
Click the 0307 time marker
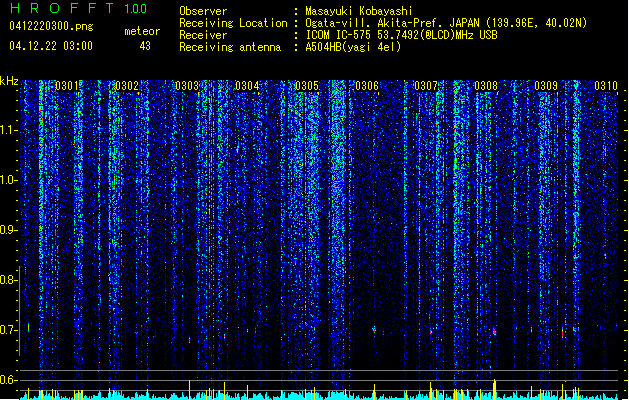pos(426,86)
